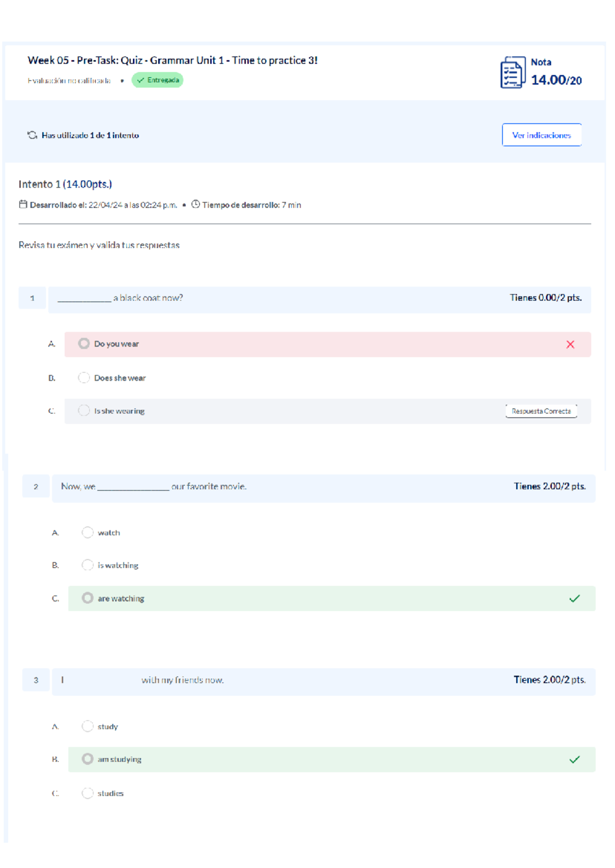Select the 'are watching' radio option

tap(88, 598)
